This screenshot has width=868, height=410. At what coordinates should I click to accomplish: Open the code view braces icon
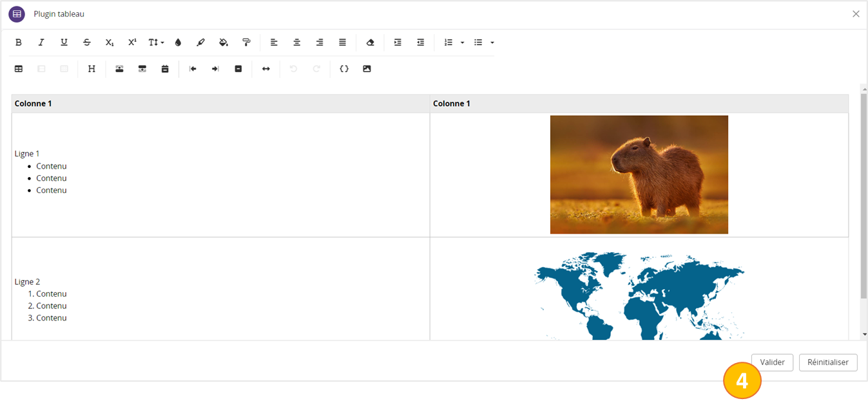point(344,69)
